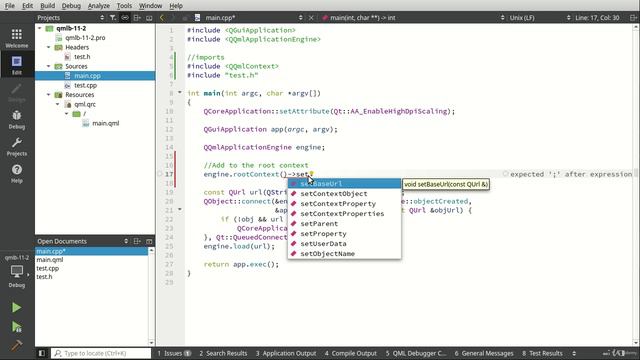Start debugging with the debug-run button
The width and height of the screenshot is (640, 360).
[16, 327]
